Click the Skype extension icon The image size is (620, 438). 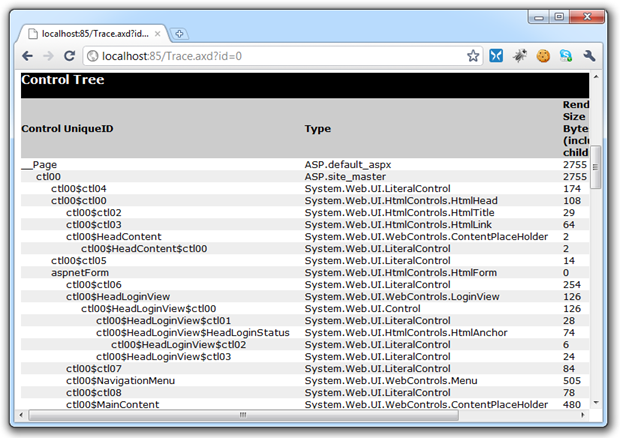566,56
